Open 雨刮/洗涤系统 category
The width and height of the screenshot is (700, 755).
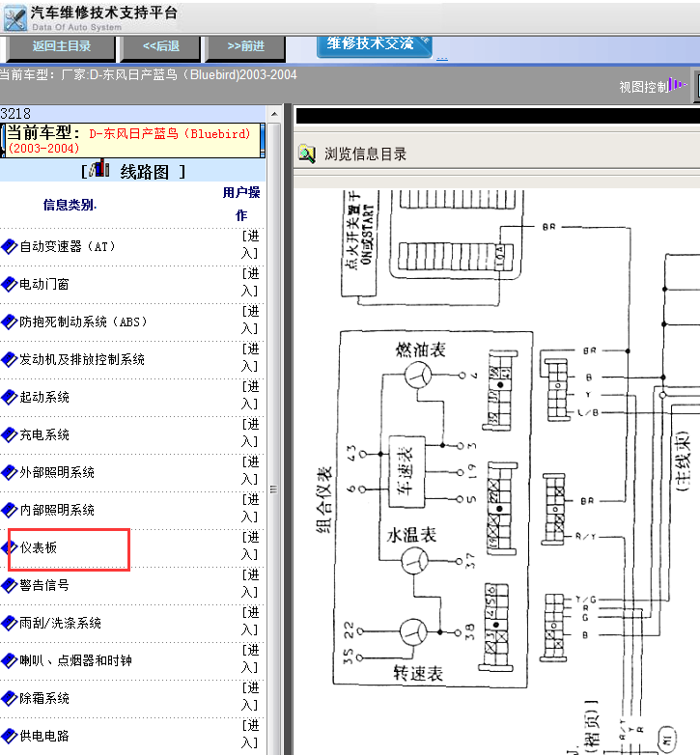tap(60, 623)
